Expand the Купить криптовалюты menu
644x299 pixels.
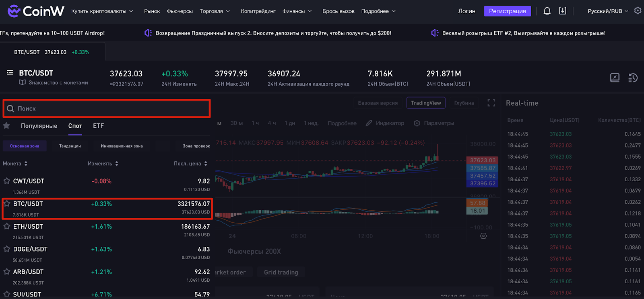(x=102, y=11)
